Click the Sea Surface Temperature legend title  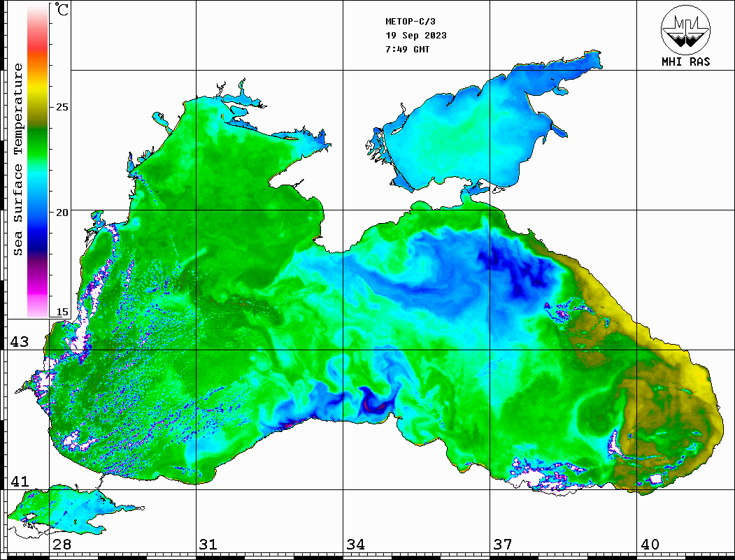pos(17,159)
